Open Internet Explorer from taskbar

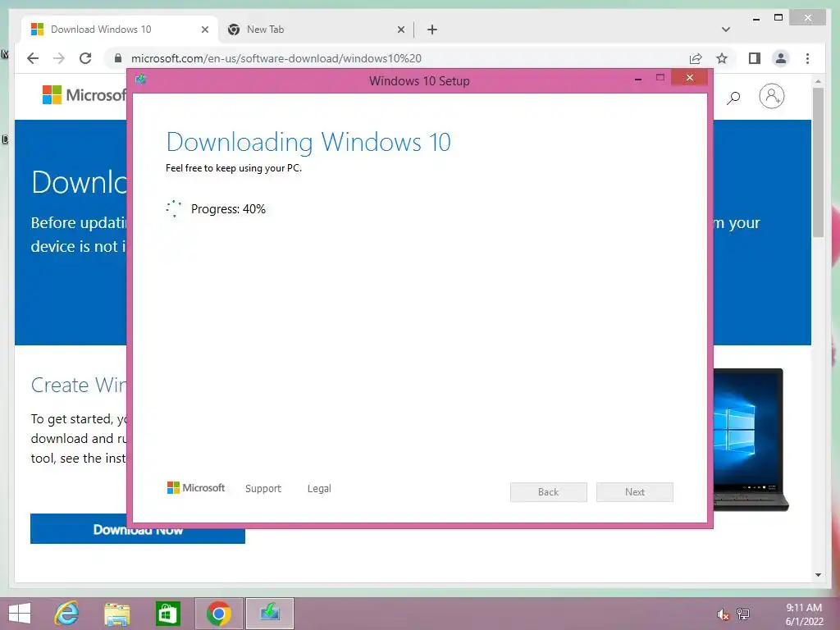pyautogui.click(x=67, y=614)
